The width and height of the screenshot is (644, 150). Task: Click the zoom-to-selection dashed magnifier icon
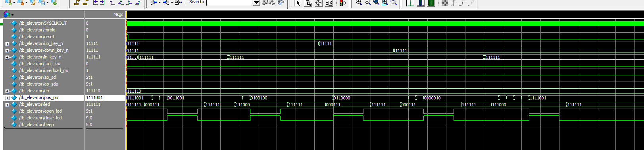[x=394, y=2]
